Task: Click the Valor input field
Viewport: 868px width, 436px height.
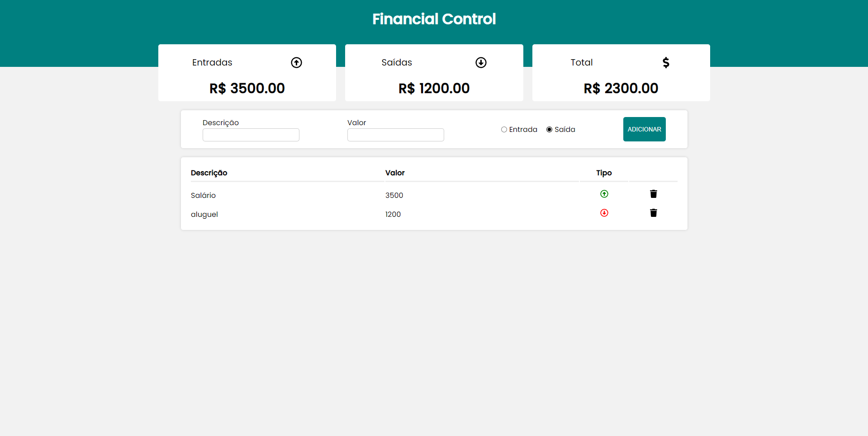Action: [395, 135]
